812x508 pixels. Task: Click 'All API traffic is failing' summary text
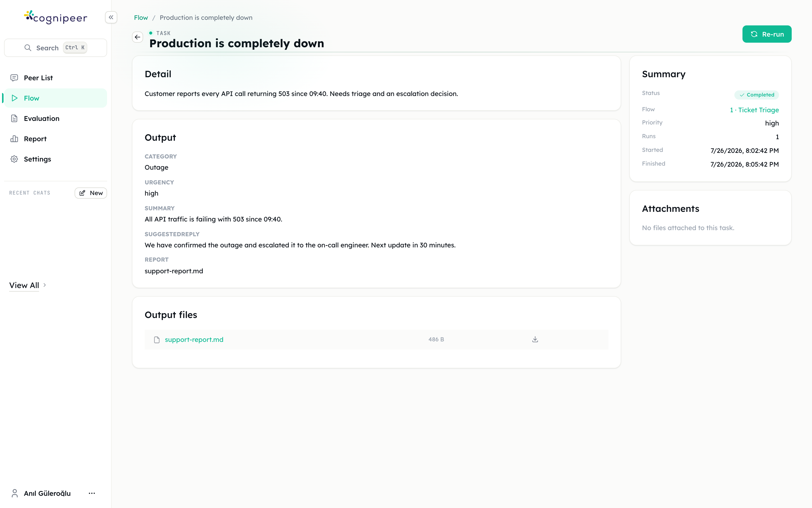tap(213, 219)
